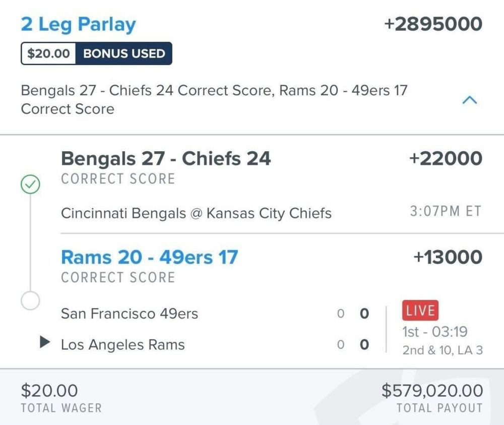Viewport: 504px width, 425px height.
Task: Open the Rams 20 - 49ers 17 selection
Action: pos(149,258)
